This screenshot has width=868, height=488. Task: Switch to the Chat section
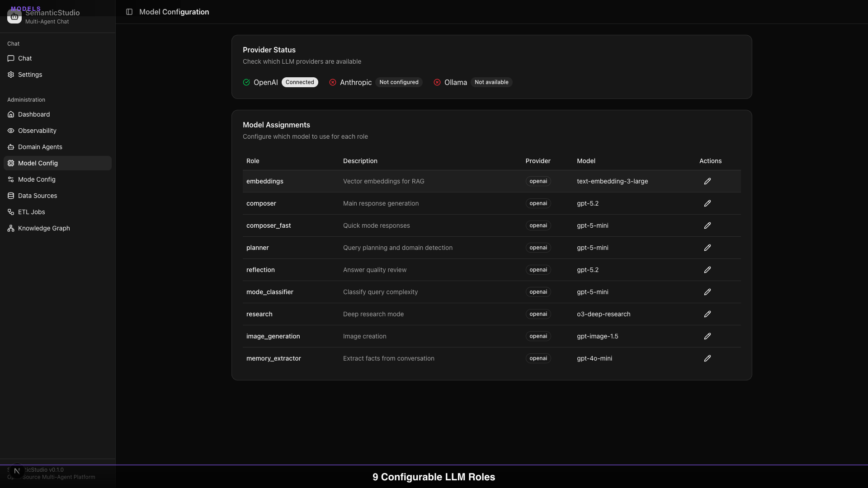pos(11,58)
